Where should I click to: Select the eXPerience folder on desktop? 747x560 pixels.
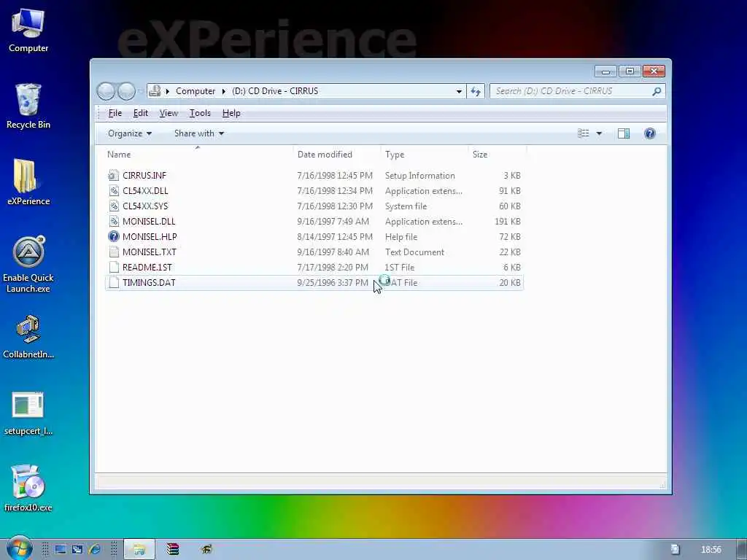(28, 182)
